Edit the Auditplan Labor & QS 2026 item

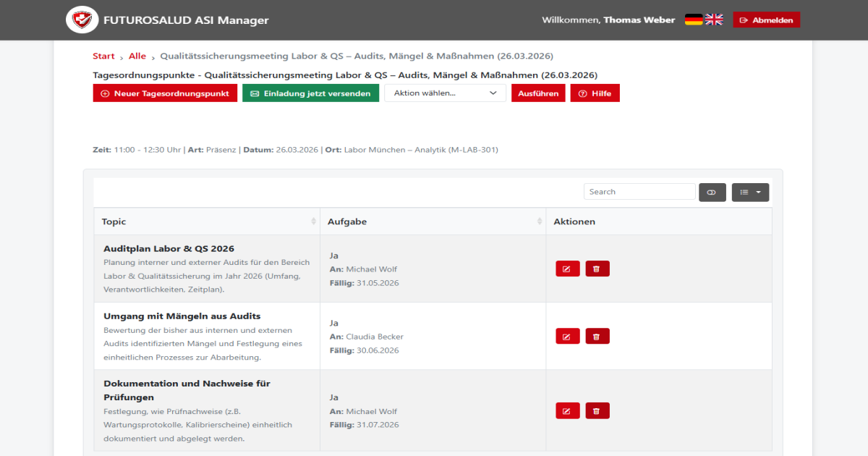[567, 269]
